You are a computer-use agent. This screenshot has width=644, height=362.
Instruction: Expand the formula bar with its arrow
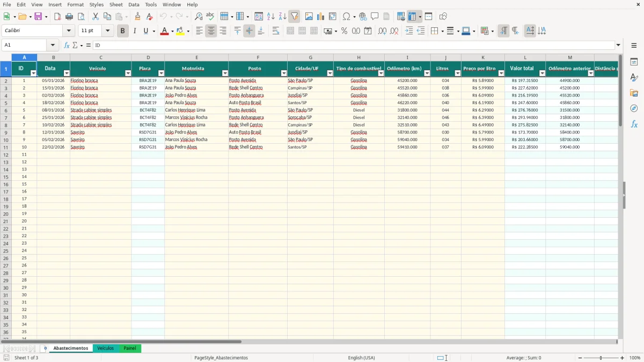pos(618,45)
